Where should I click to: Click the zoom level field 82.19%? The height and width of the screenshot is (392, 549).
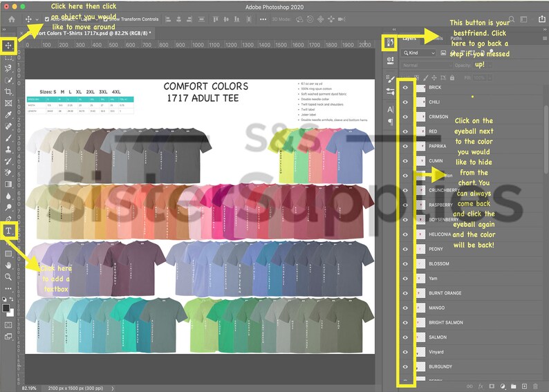point(29,388)
